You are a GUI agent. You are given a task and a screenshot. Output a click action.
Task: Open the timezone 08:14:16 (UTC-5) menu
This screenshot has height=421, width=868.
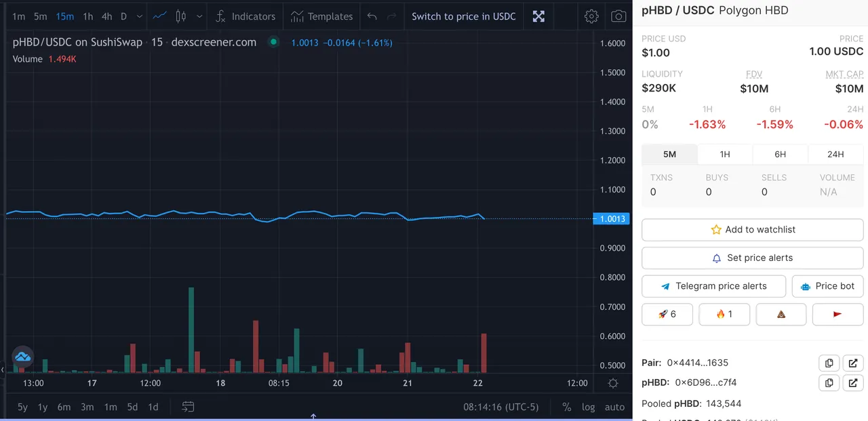tap(500, 407)
